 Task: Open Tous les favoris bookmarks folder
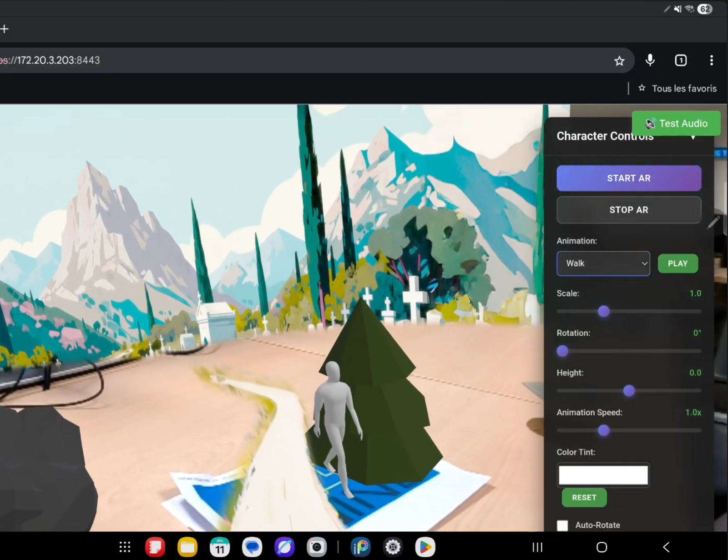678,89
